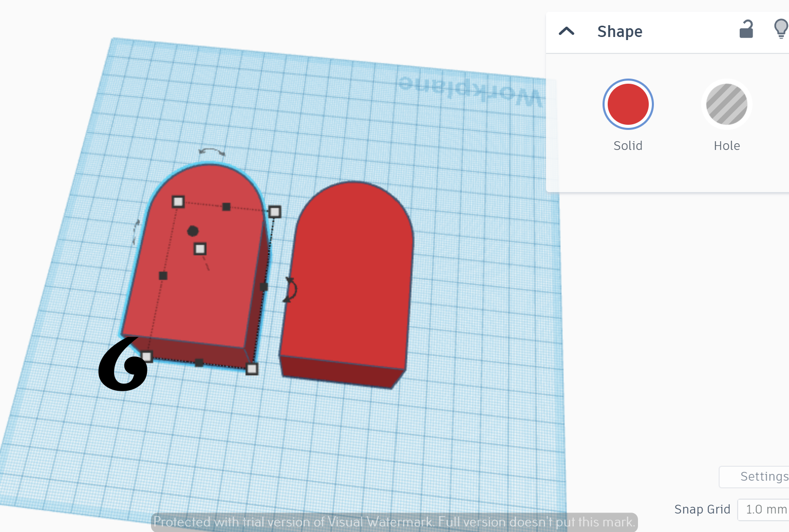Click the top rotation handle of the selected shape
This screenshot has height=532, width=789.
pyautogui.click(x=211, y=152)
